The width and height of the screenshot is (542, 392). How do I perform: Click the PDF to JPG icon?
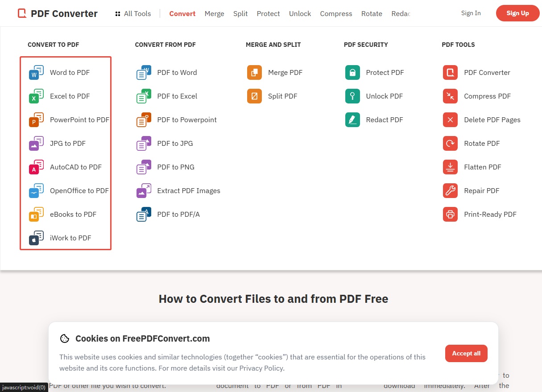(144, 143)
